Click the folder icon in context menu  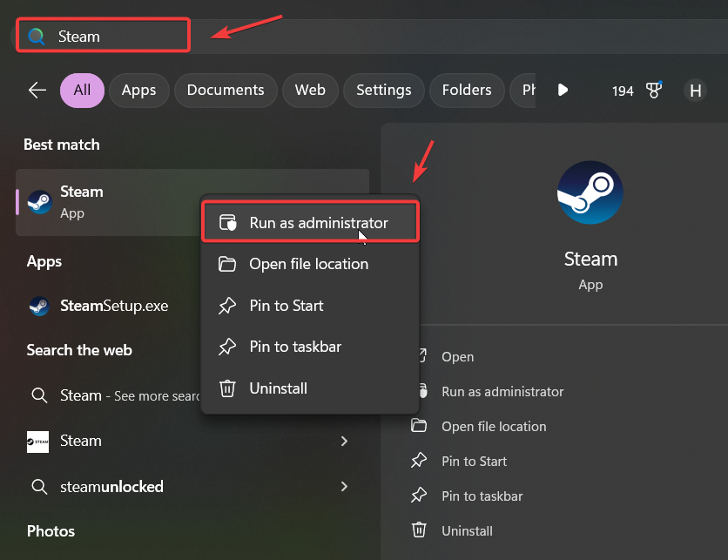[227, 264]
